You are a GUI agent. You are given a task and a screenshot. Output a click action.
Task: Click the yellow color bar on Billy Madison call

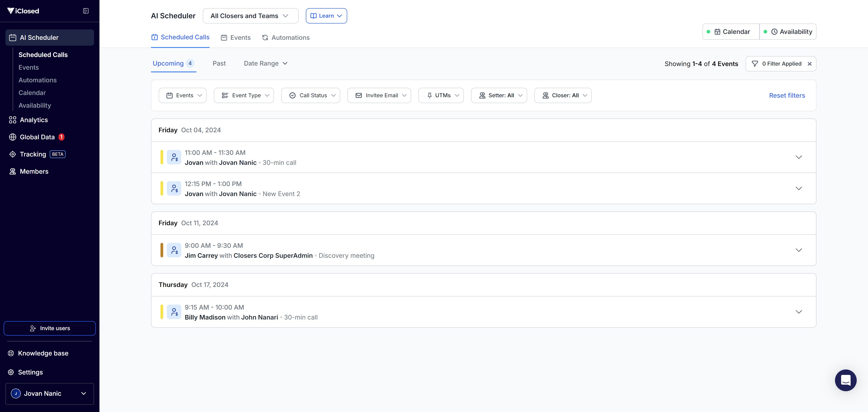162,312
